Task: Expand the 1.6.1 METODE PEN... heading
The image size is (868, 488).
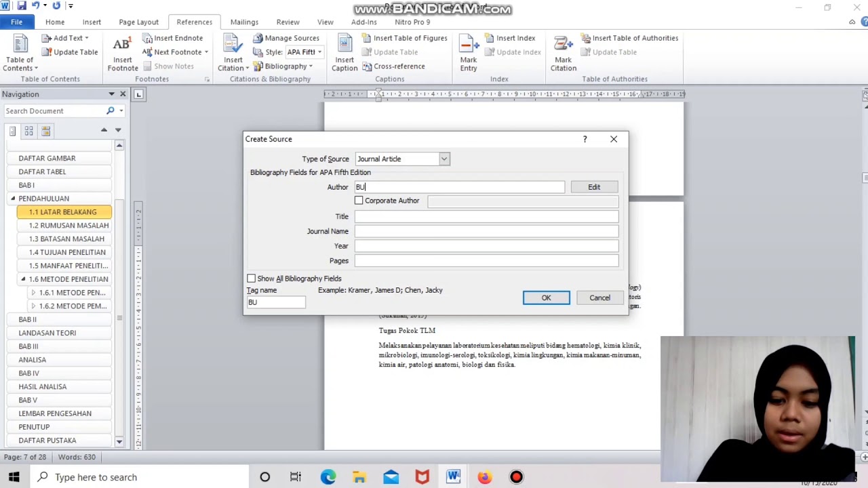Action: click(33, 293)
